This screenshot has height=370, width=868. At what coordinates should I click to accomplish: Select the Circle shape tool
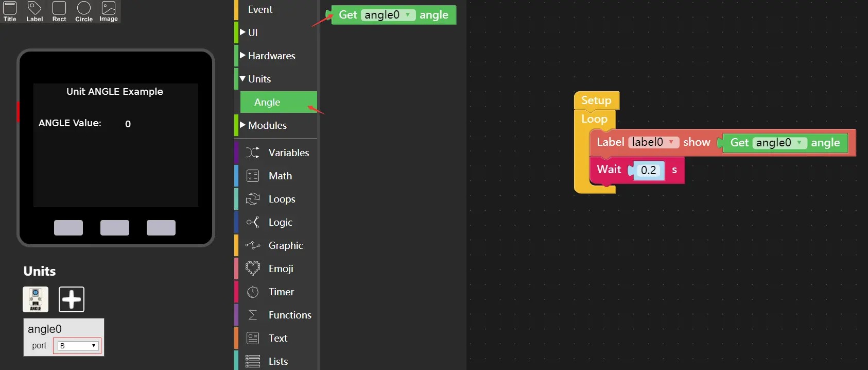click(84, 11)
